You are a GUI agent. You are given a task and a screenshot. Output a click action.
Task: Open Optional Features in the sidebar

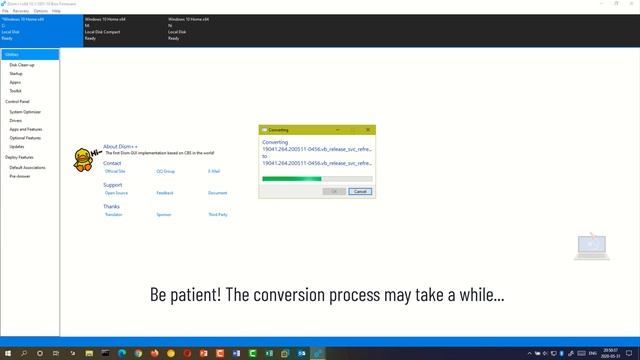click(25, 138)
